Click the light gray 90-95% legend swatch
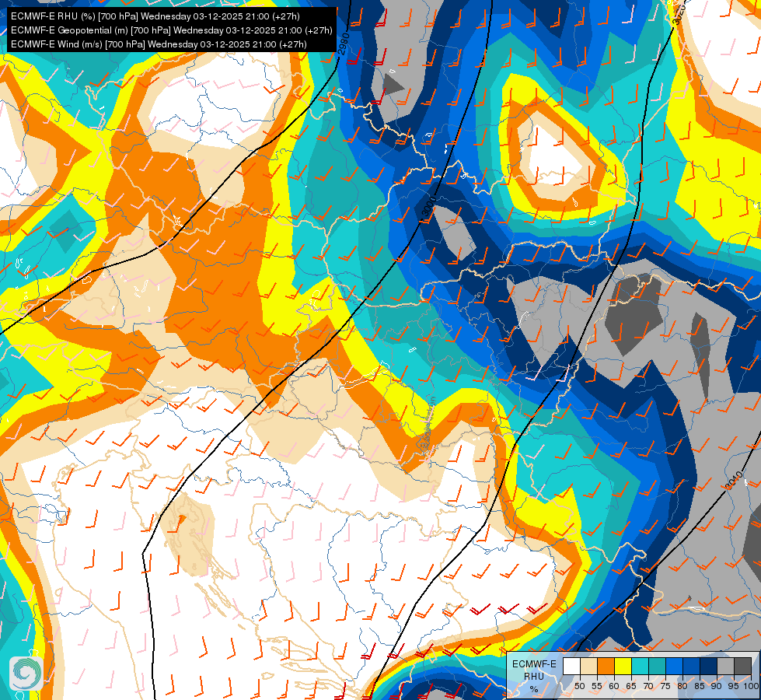761x700 pixels. tap(725, 666)
